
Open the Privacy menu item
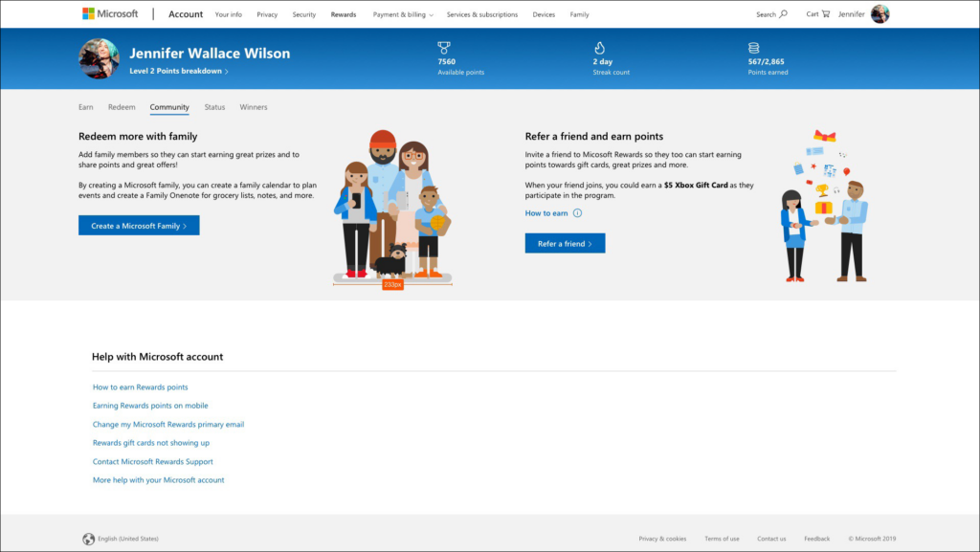coord(267,14)
